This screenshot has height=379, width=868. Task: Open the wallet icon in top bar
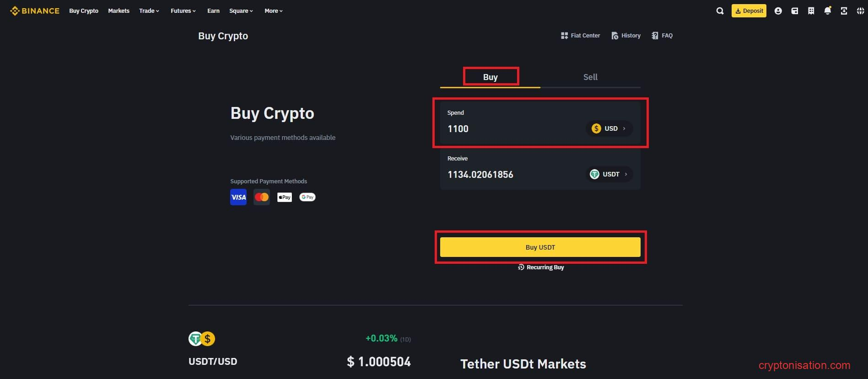coord(795,11)
